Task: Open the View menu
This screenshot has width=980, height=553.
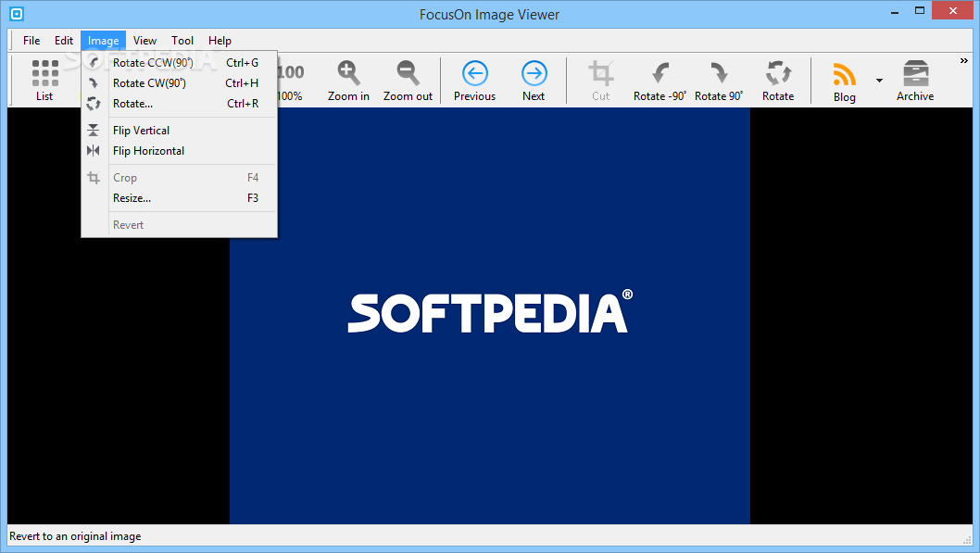Action: pos(144,41)
